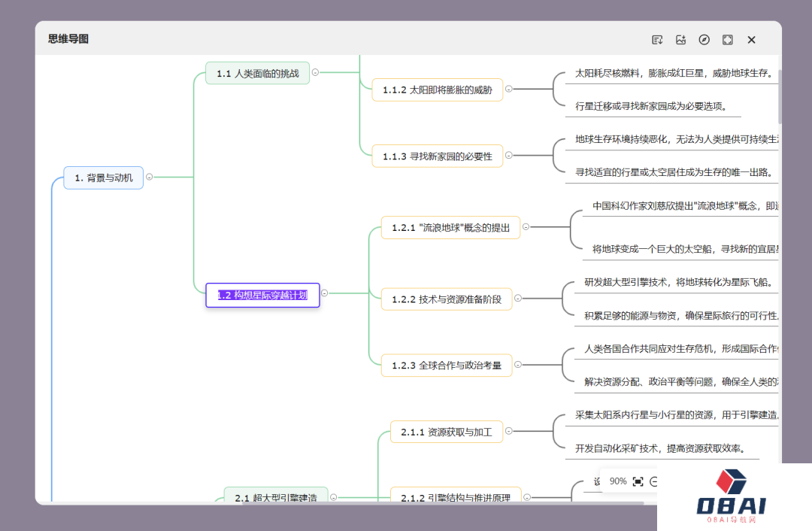Export the mind map outline
The width and height of the screenshot is (812, 531).
point(657,39)
